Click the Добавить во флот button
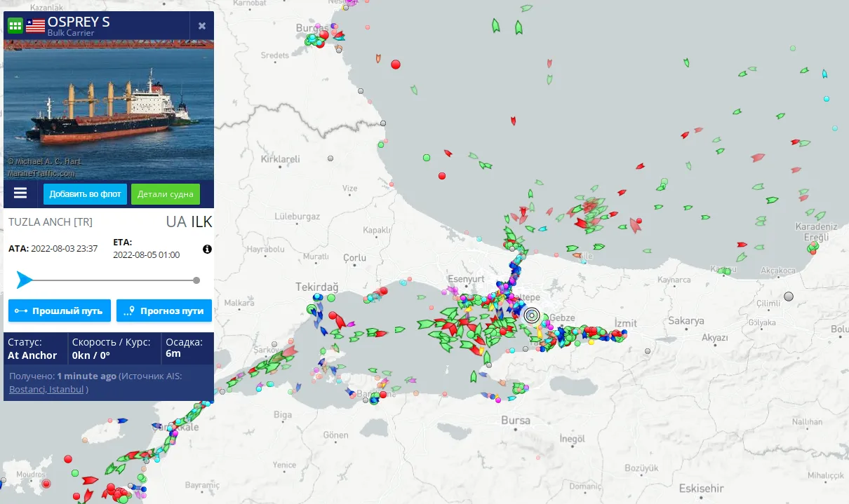The height and width of the screenshot is (504, 849). (x=86, y=194)
